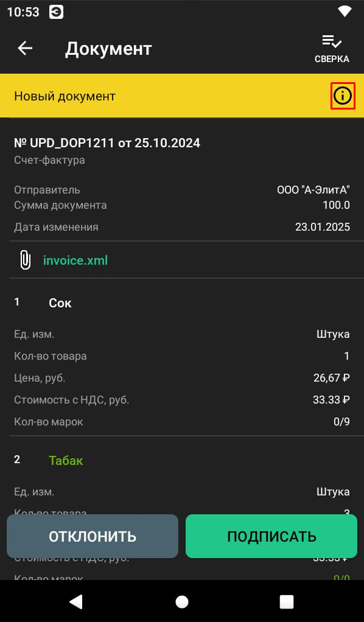
Task: Tap the Wi-Fi status icon
Action: [x=345, y=12]
